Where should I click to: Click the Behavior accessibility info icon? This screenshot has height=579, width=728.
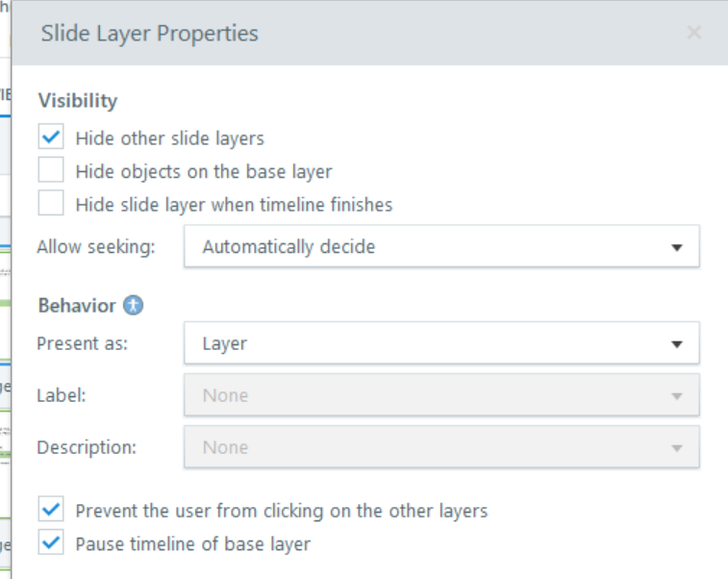134,306
